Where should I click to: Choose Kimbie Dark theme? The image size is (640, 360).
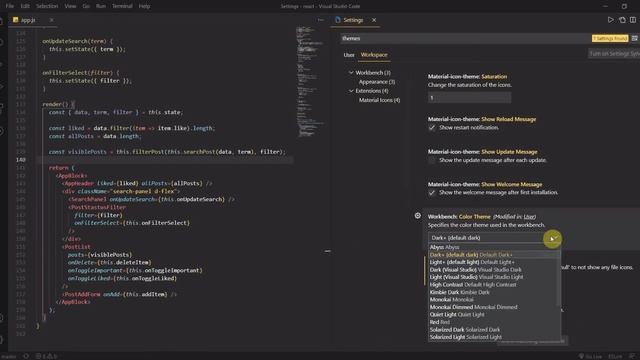pos(494,292)
